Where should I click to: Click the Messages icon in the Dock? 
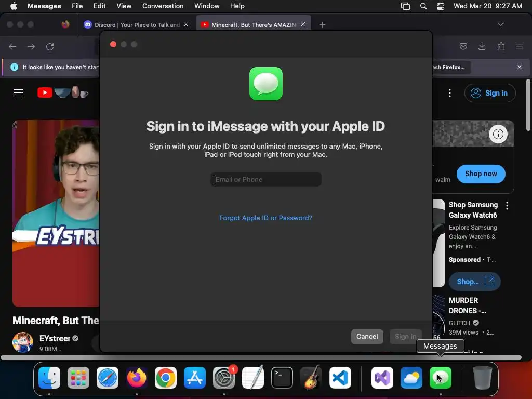[x=441, y=378]
